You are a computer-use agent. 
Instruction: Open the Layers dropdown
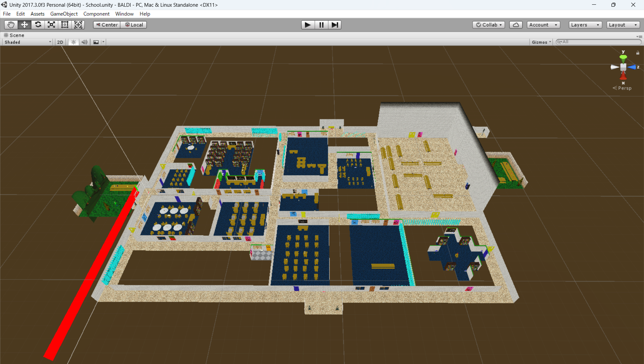(585, 25)
